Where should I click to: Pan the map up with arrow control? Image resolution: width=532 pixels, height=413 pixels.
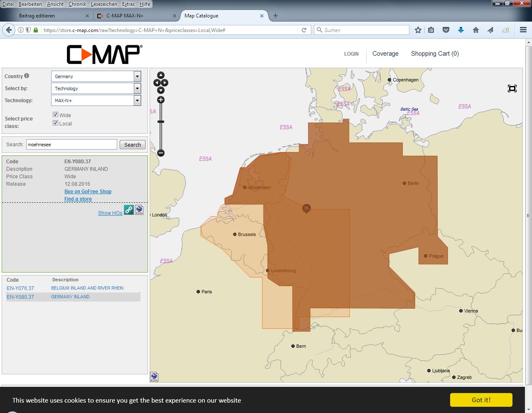pos(161,76)
